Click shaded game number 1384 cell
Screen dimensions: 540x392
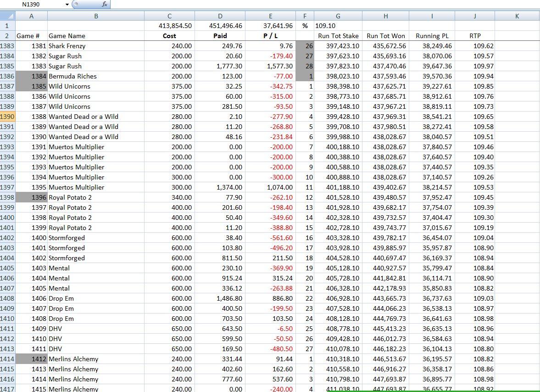pos(31,76)
